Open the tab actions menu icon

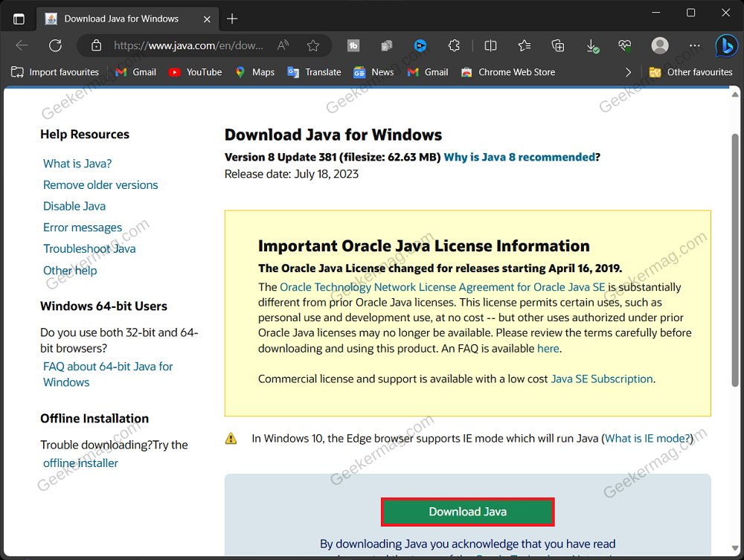pos(19,19)
